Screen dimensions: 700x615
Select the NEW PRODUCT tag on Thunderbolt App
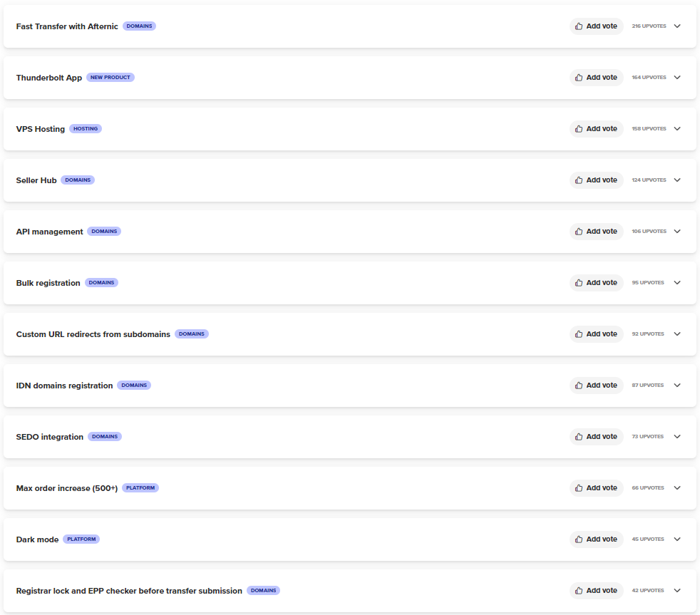point(110,77)
